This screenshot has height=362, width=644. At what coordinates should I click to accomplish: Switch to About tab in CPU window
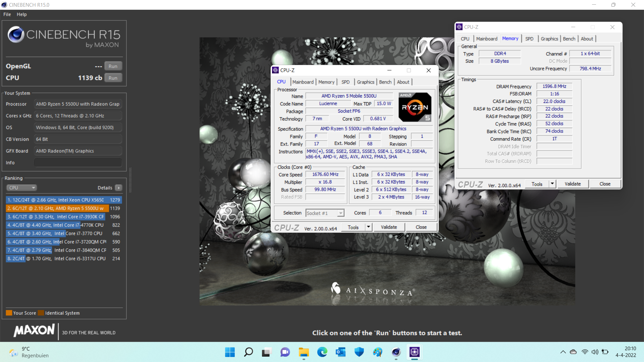[403, 82]
